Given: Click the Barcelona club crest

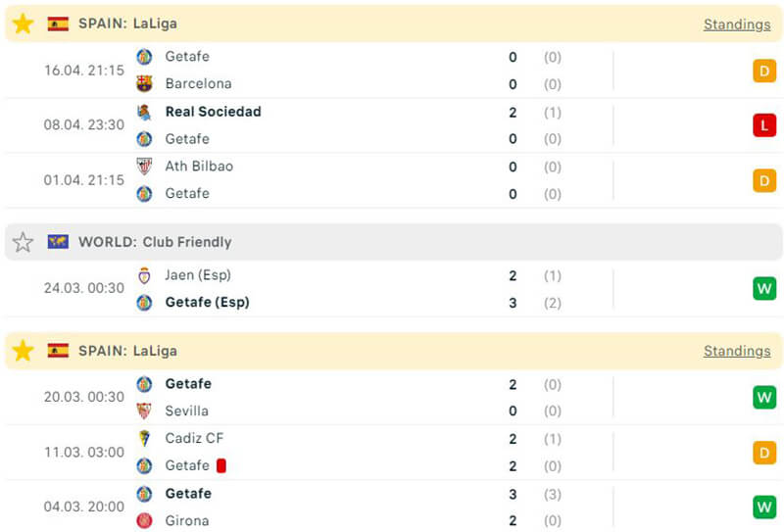Looking at the screenshot, I should [144, 84].
